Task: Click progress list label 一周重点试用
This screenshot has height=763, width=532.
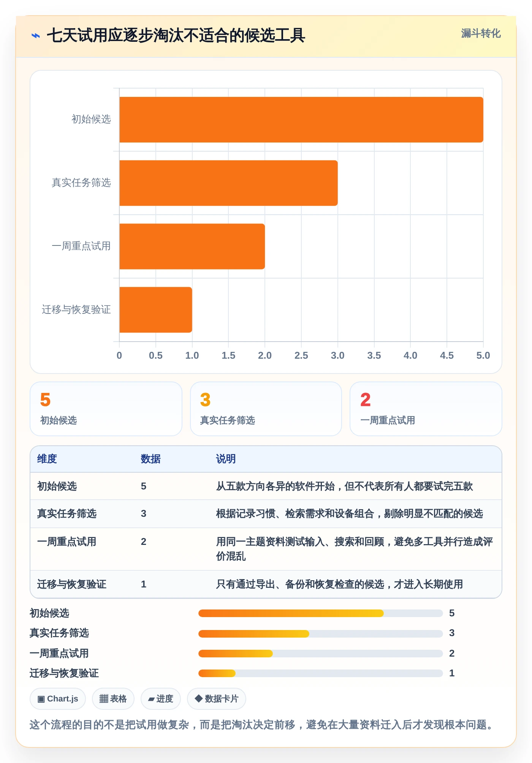Action: coord(59,654)
